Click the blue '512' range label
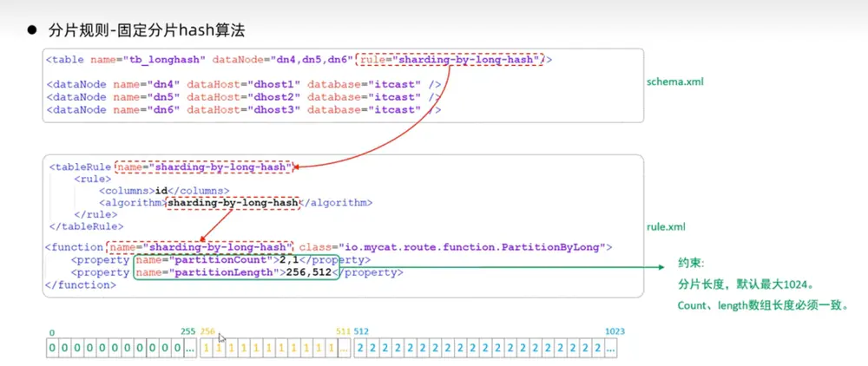The image size is (868, 366). pos(361,331)
